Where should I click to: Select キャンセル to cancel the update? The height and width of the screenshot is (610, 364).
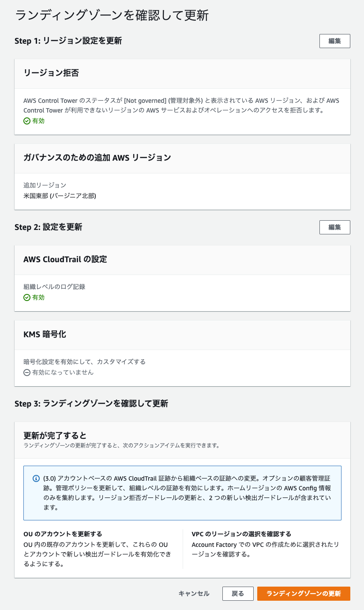[193, 594]
